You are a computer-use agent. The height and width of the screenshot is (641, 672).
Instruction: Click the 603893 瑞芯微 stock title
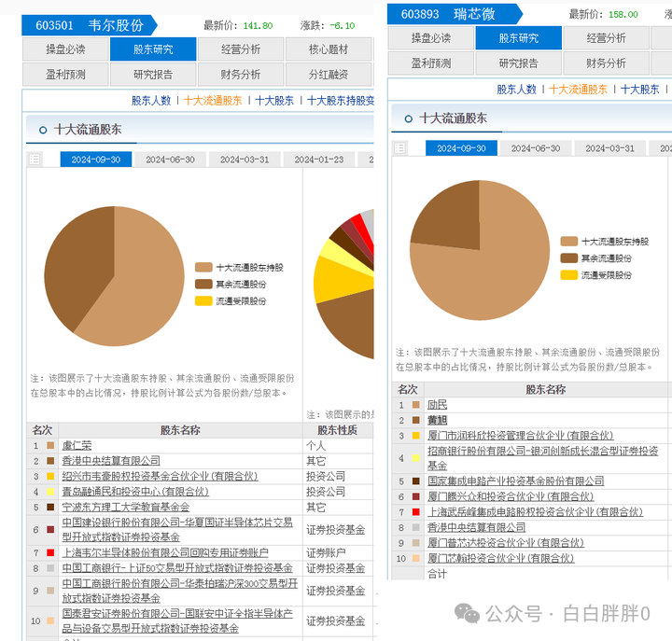(x=455, y=14)
